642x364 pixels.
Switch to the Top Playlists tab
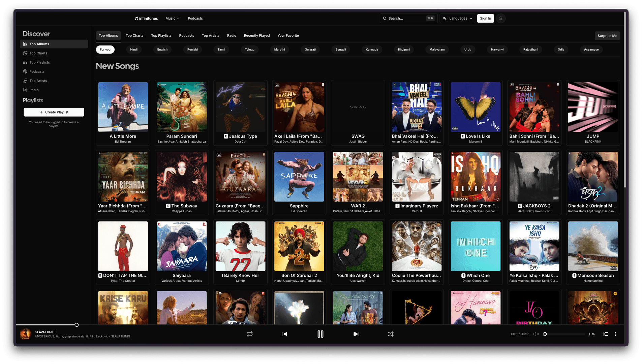click(161, 36)
